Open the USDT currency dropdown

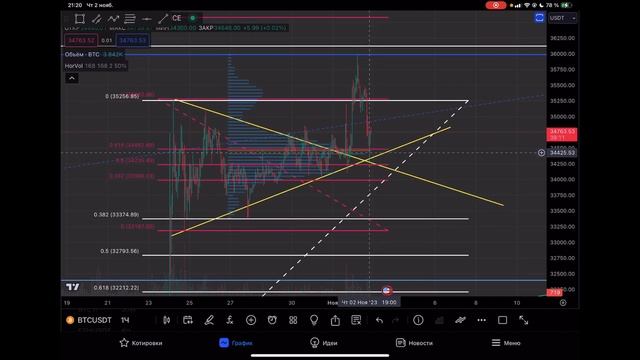(x=562, y=18)
